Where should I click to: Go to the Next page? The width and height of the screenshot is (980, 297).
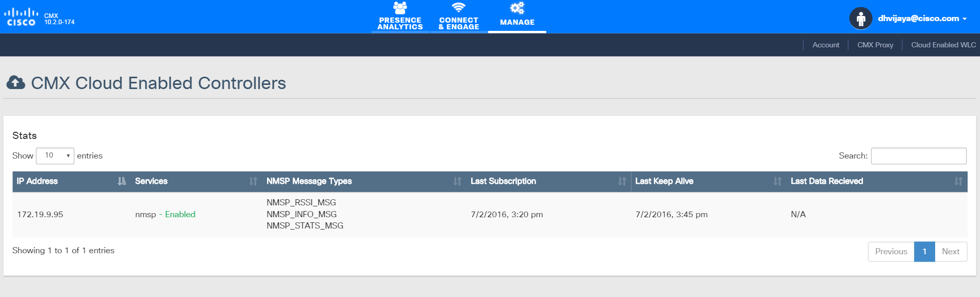coord(951,251)
